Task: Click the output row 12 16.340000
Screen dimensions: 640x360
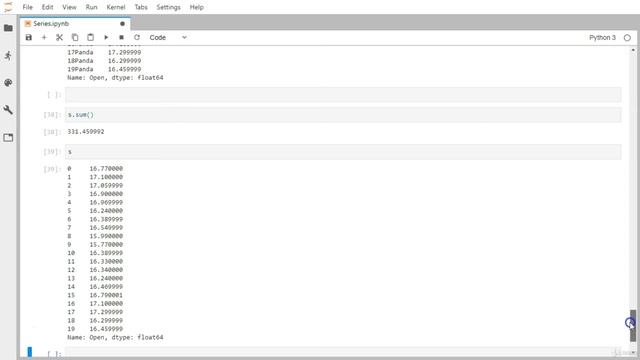Action: coord(95,270)
